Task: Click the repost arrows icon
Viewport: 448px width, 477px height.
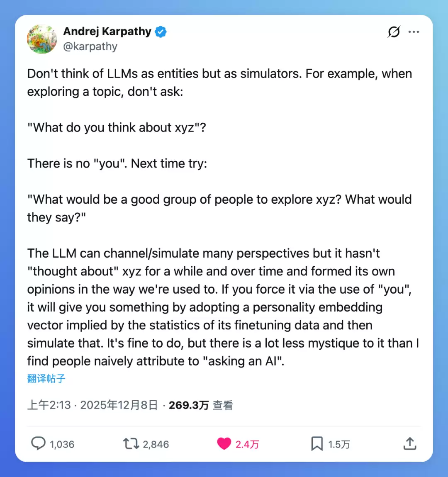Action: pos(131,444)
